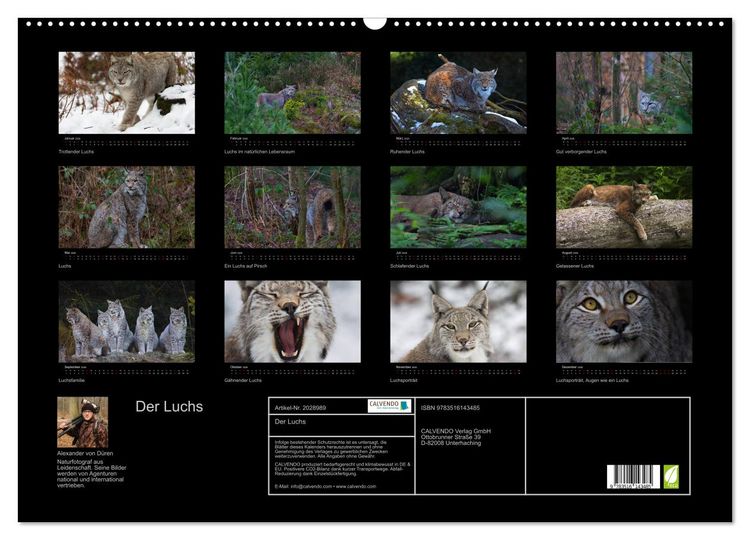Select the 'Ein Luchs auf Pirsch' caption
This screenshot has width=750, height=540.
[x=246, y=266]
